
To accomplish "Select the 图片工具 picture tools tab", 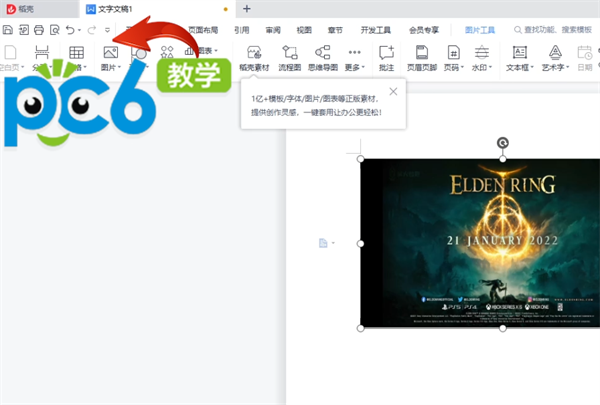I will pyautogui.click(x=480, y=30).
